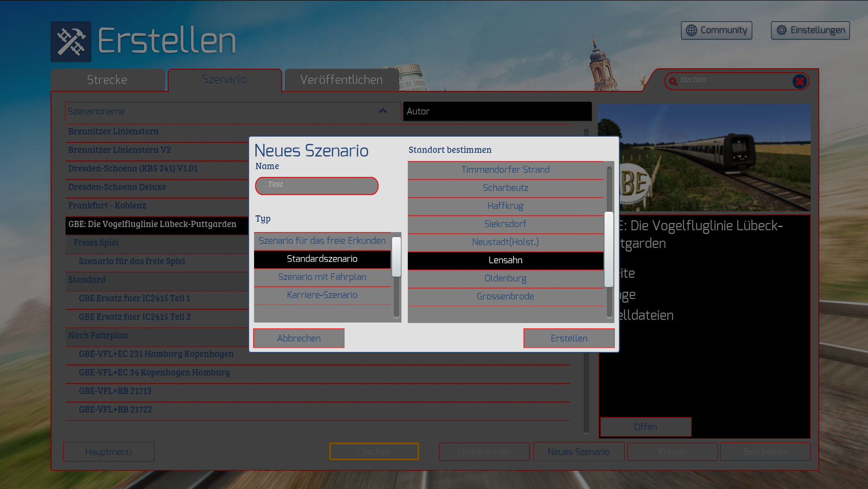The width and height of the screenshot is (868, 489).
Task: Switch to the Strecke tab
Action: [x=107, y=80]
